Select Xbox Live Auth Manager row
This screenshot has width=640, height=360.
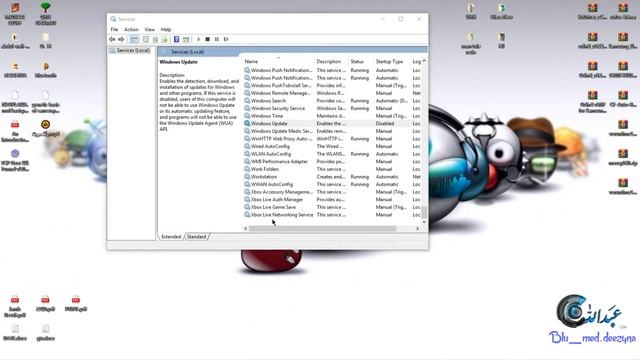point(332,200)
